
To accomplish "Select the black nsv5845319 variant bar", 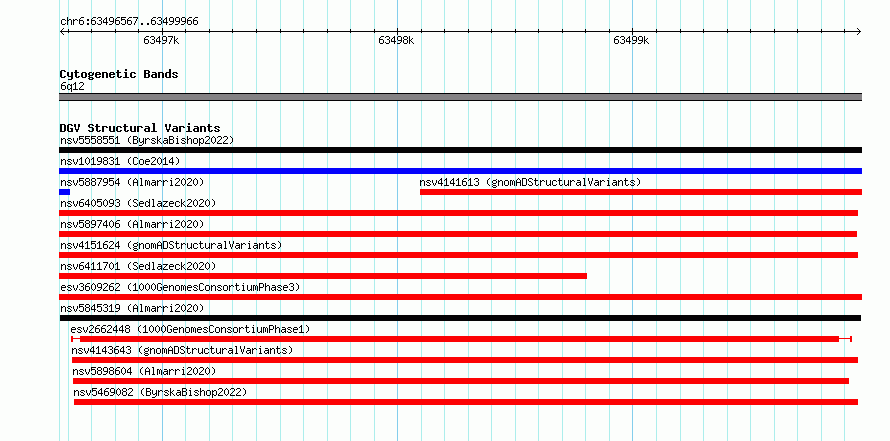I will click(x=460, y=318).
